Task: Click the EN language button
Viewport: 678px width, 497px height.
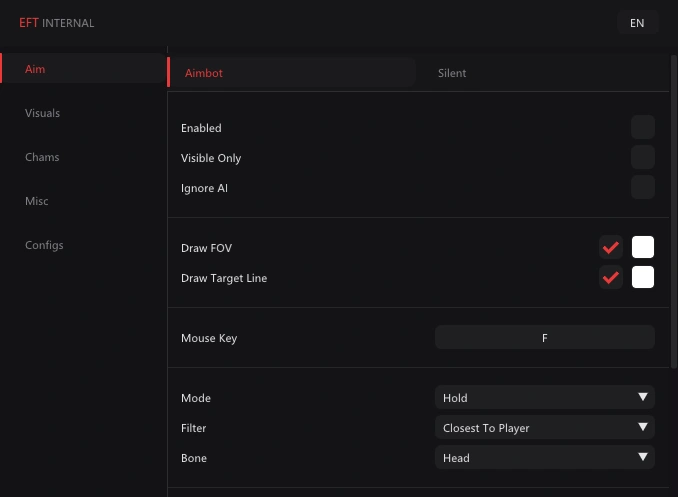Action: pyautogui.click(x=637, y=23)
